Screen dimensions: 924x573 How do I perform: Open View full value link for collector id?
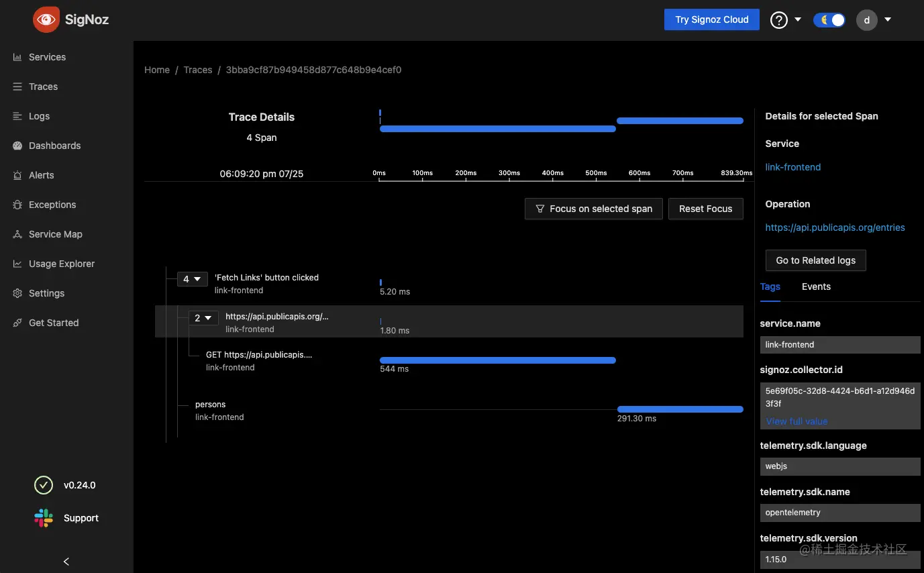[797, 421]
